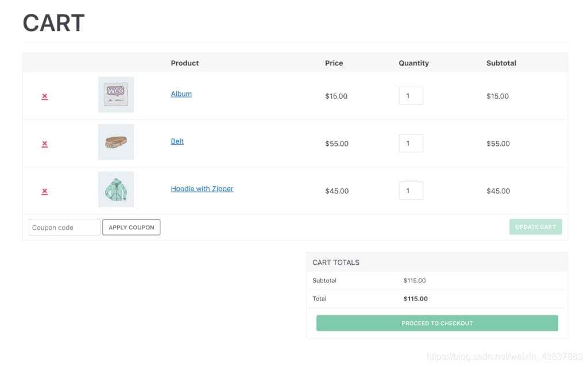This screenshot has width=588, height=367.
Task: Follow the Hoodie with Zipper link
Action: point(202,189)
